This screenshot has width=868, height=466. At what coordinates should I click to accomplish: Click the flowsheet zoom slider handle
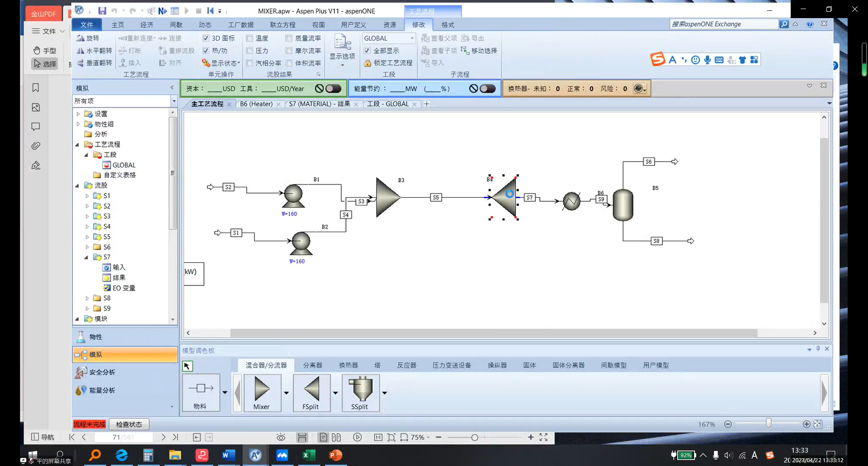tap(768, 423)
